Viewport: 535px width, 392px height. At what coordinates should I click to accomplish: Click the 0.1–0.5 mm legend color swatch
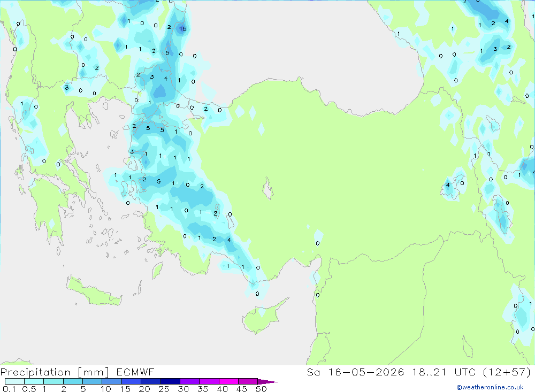14,381
